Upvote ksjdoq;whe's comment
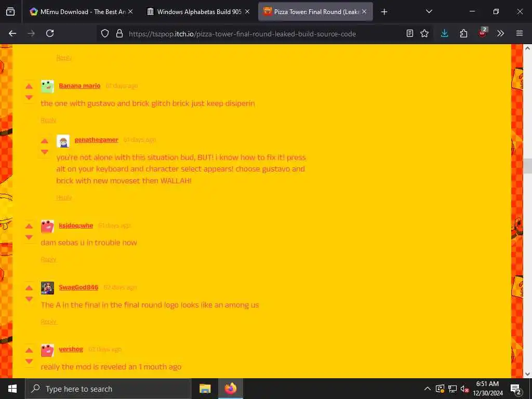This screenshot has width=532, height=399. click(29, 227)
